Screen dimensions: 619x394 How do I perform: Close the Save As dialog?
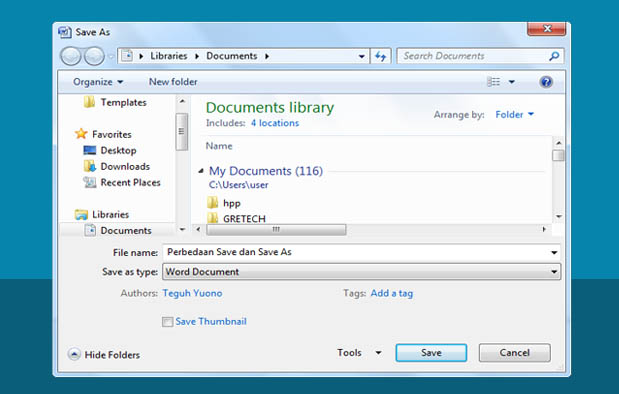[x=547, y=29]
